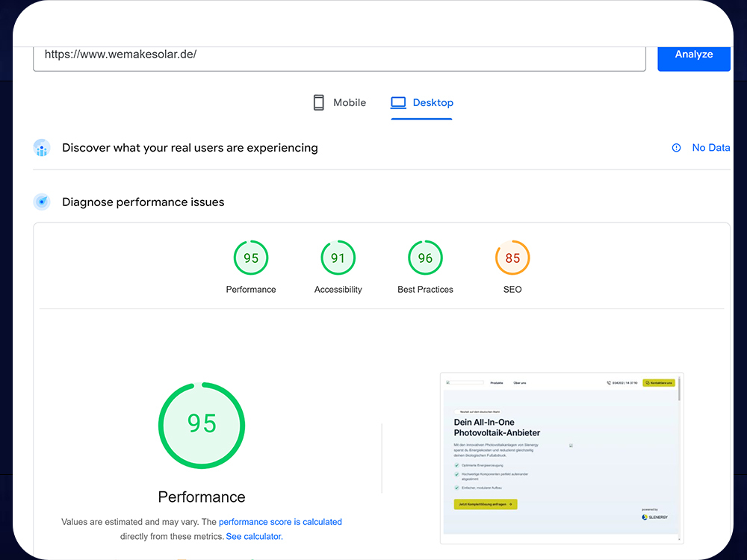Click the laptop icon beside Desktop
The height and width of the screenshot is (560, 747).
pyautogui.click(x=398, y=102)
